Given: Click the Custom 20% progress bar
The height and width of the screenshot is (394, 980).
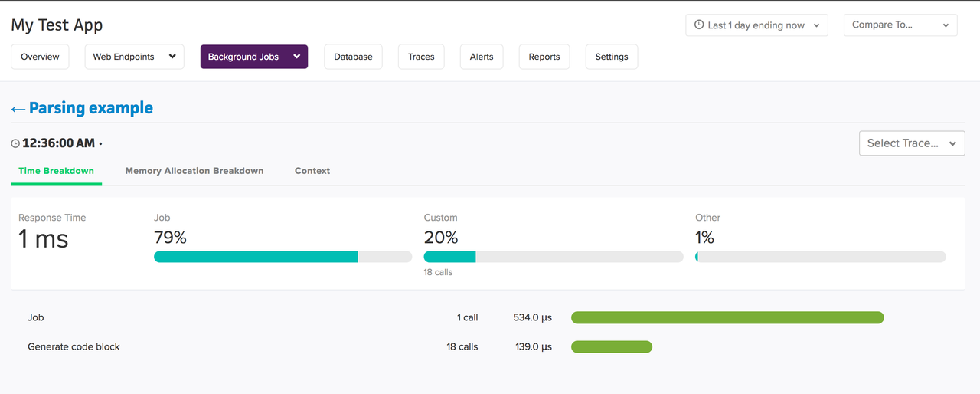Looking at the screenshot, I should (554, 257).
